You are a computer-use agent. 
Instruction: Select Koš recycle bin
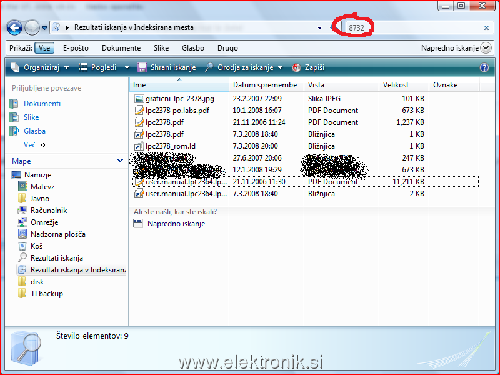coord(36,246)
